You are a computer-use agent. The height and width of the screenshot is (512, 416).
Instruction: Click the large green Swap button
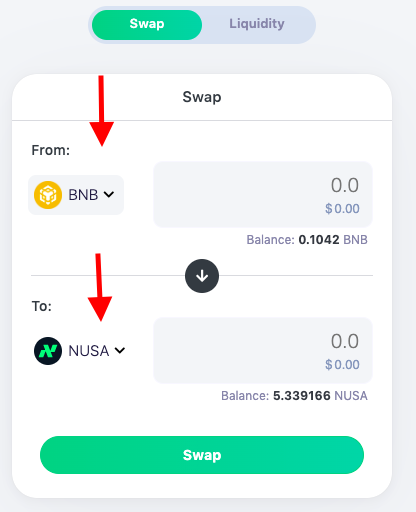point(202,455)
